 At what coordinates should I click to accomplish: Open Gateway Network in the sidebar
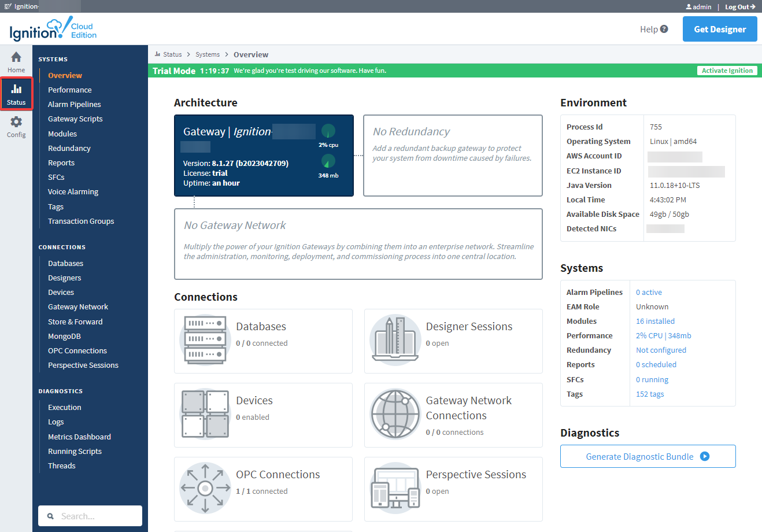[x=78, y=306]
